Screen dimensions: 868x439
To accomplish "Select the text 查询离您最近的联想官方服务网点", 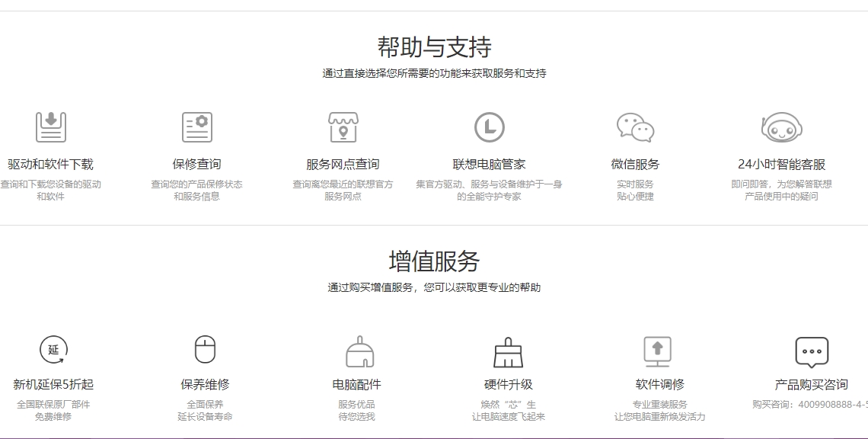I will [x=343, y=190].
